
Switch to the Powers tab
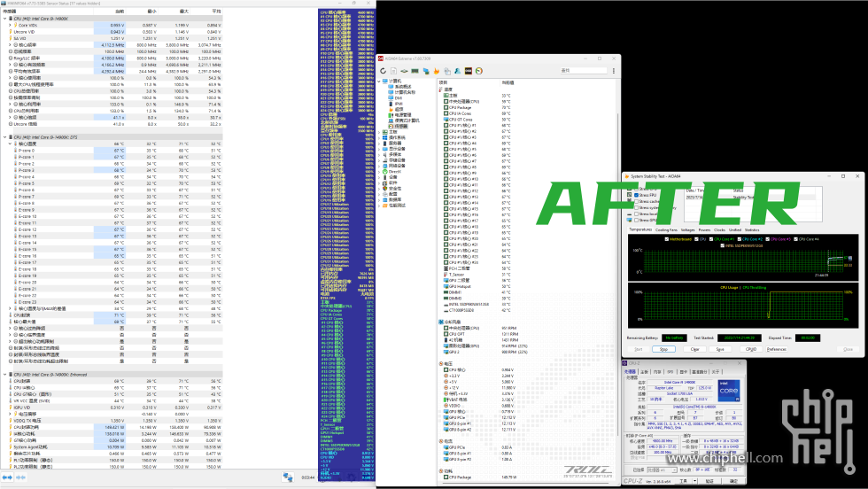coord(705,229)
